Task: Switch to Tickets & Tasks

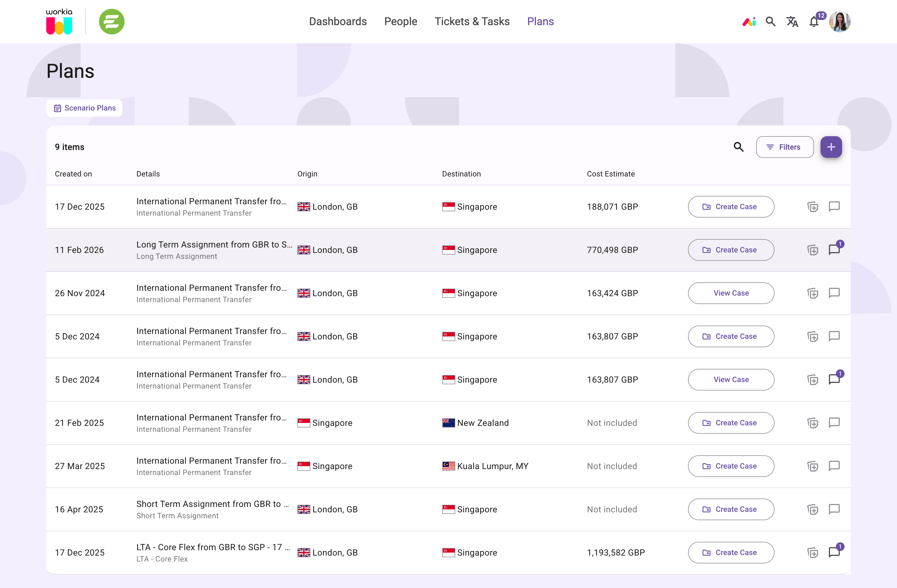Action: pos(472,21)
